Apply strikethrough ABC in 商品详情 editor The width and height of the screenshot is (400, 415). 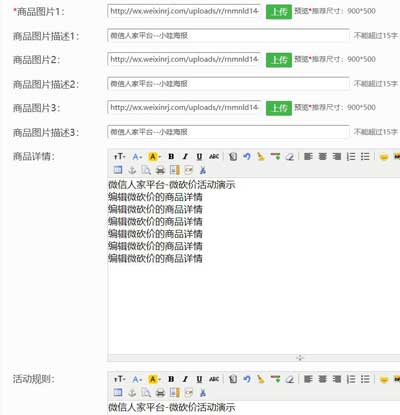coord(214,156)
